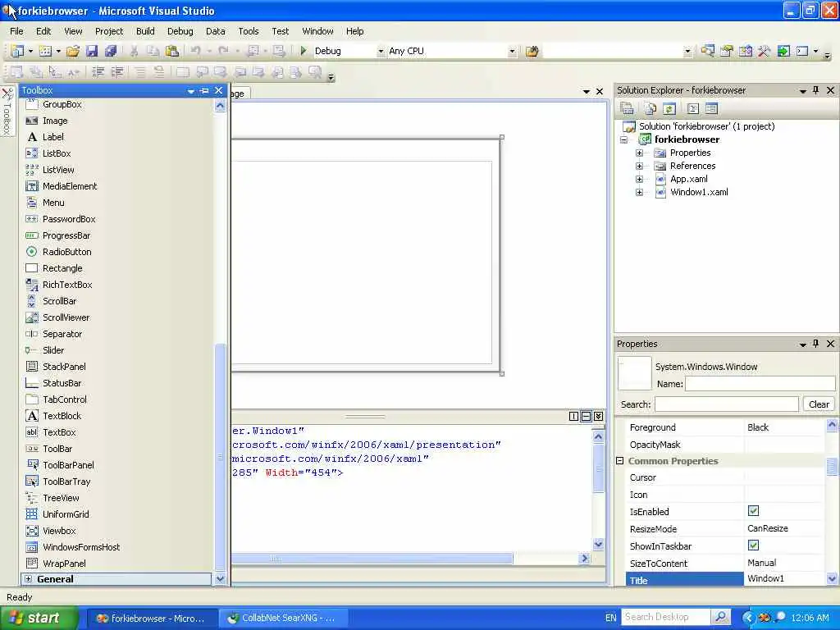840x630 pixels.
Task: Click Decrease Indent icon in text toolbar
Action: pos(98,72)
